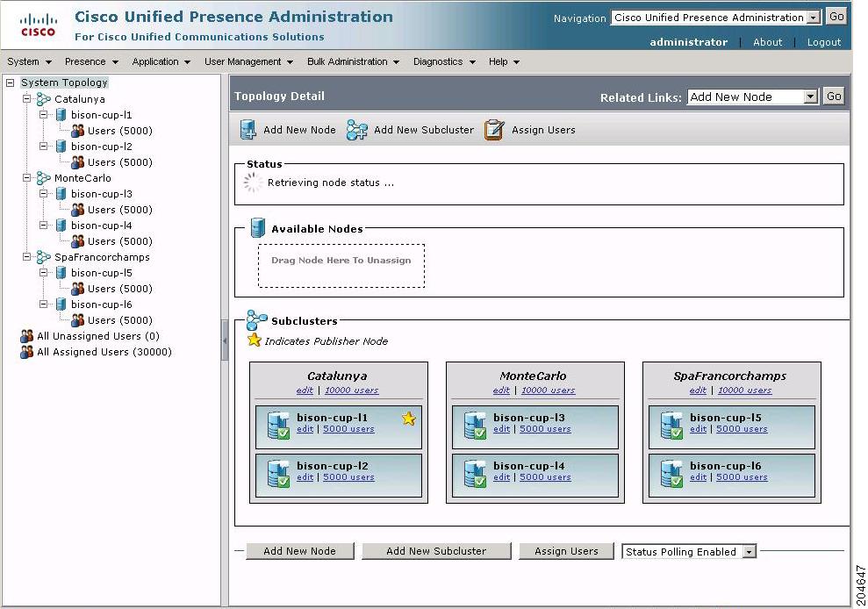Open the Help menu
This screenshot has width=868, height=609.
pos(504,61)
